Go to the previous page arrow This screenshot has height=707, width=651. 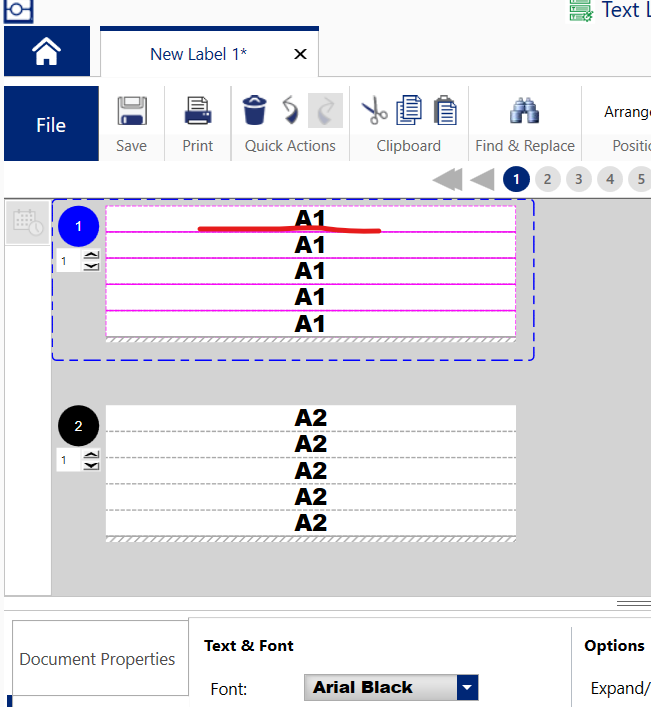[482, 179]
